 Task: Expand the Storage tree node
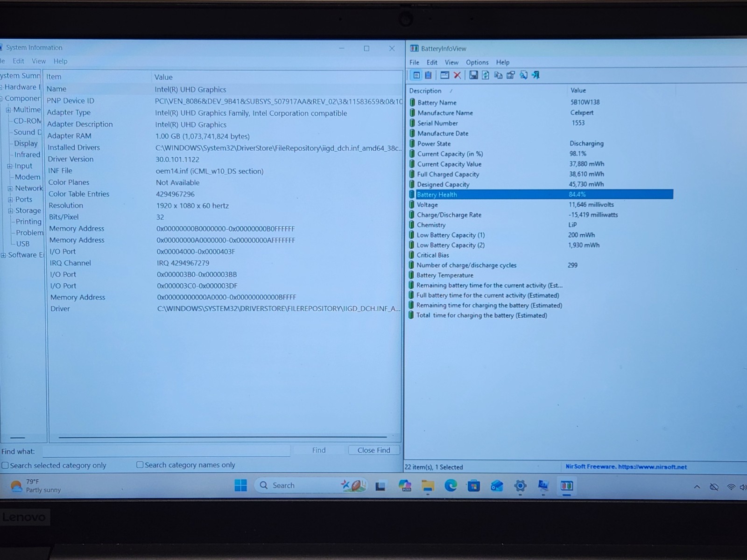[11, 211]
